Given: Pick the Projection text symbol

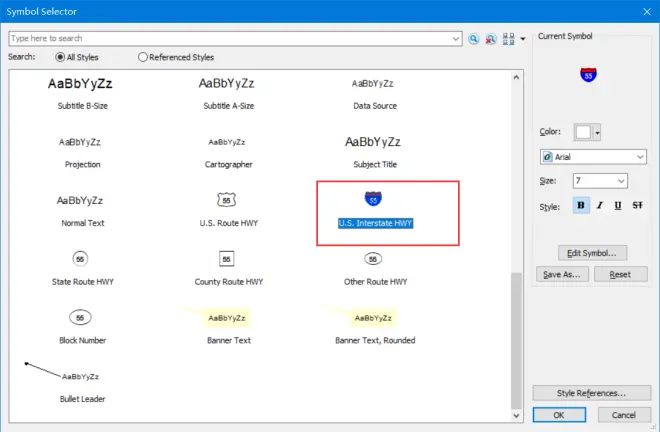Looking at the screenshot, I should click(80, 142).
